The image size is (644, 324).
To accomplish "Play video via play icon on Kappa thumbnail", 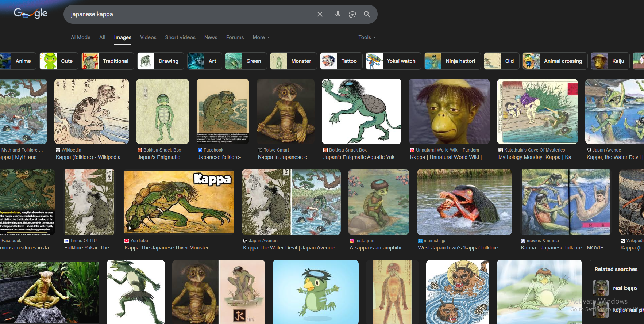I will coord(130,228).
